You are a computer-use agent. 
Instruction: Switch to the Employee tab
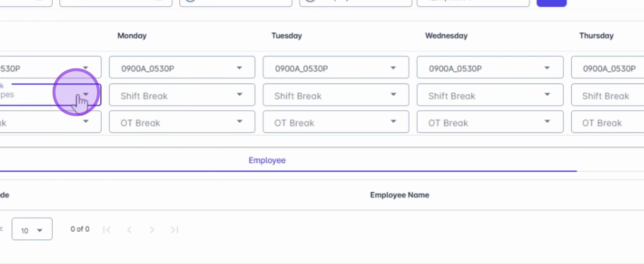[267, 160]
